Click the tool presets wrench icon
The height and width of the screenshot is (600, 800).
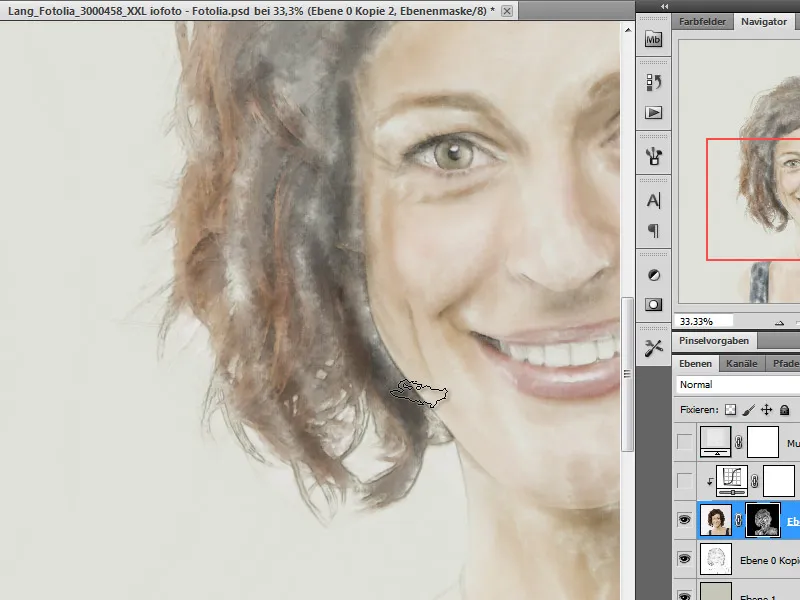coord(653,350)
